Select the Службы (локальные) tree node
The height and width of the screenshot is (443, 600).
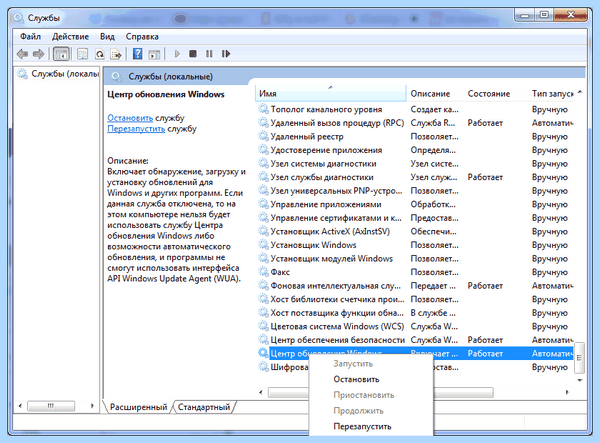(x=58, y=74)
